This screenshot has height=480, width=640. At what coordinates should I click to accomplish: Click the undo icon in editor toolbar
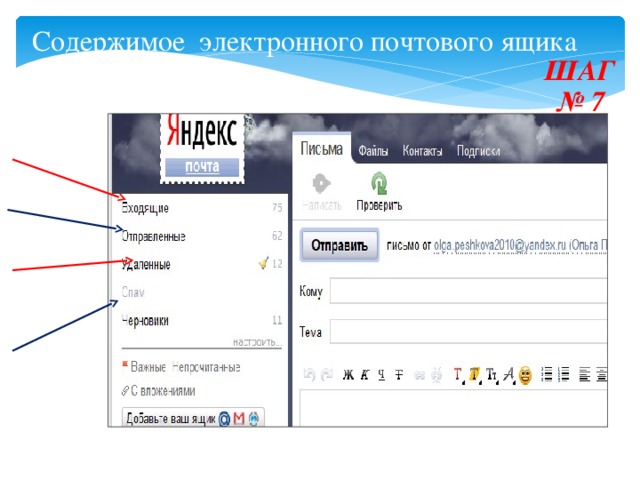[309, 374]
